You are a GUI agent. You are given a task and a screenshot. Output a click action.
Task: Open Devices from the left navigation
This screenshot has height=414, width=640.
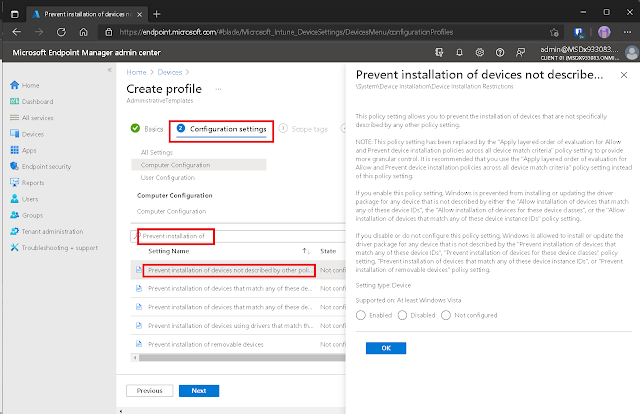tap(14, 133)
